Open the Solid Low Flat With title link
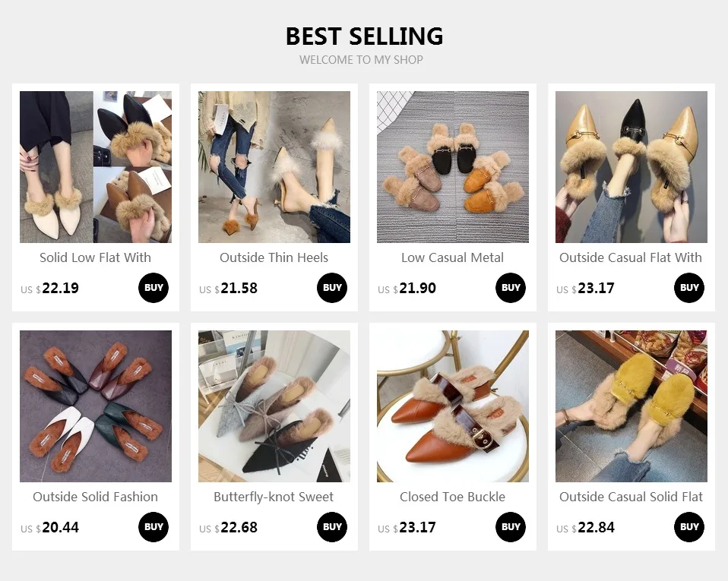The image size is (728, 581). click(95, 257)
